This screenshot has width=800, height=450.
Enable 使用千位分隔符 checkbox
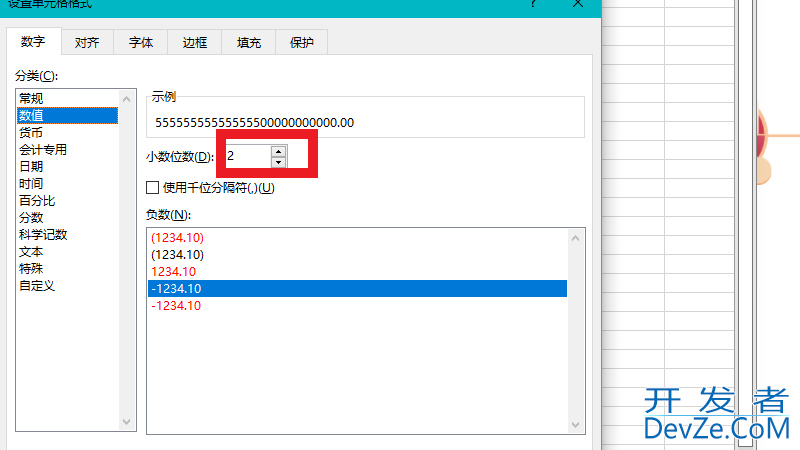click(x=153, y=188)
